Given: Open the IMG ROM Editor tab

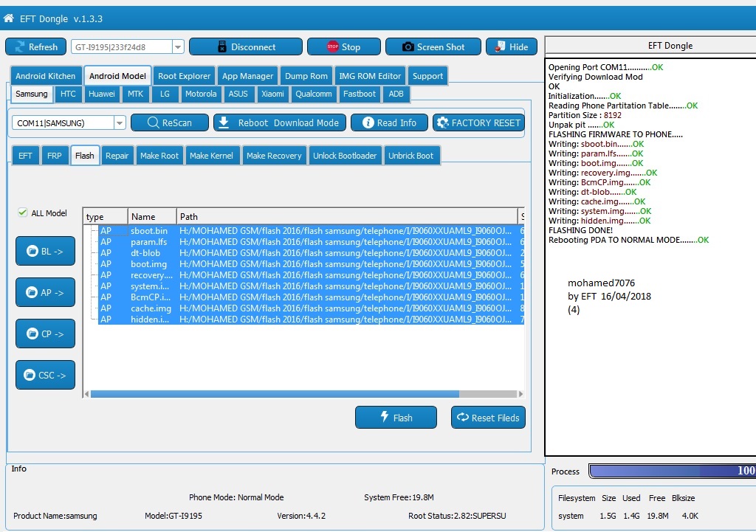Looking at the screenshot, I should [370, 76].
